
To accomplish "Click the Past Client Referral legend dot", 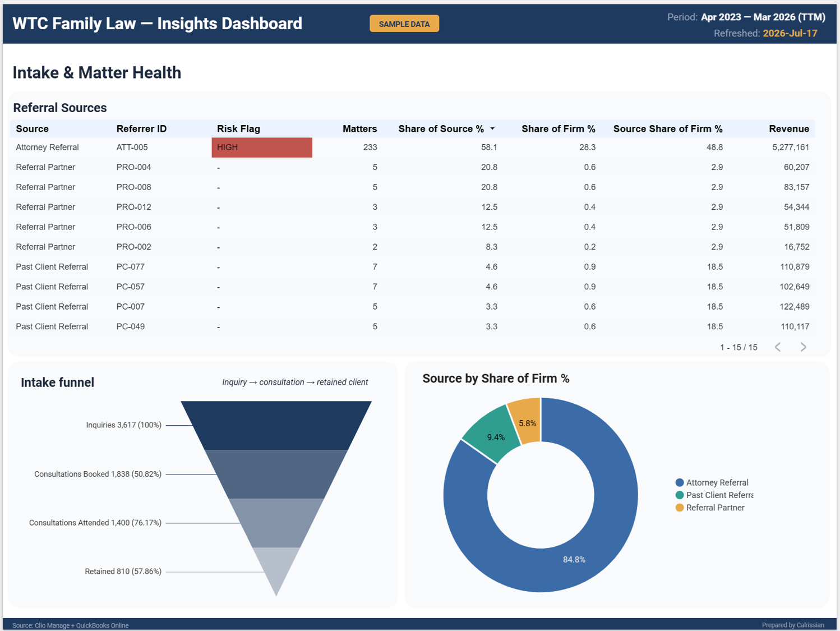I will coord(680,495).
